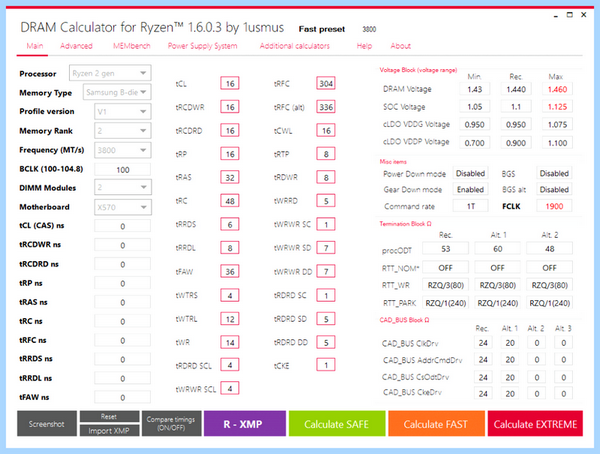The width and height of the screenshot is (600, 454).
Task: Go to Power Supply System tab
Action: tap(202, 46)
